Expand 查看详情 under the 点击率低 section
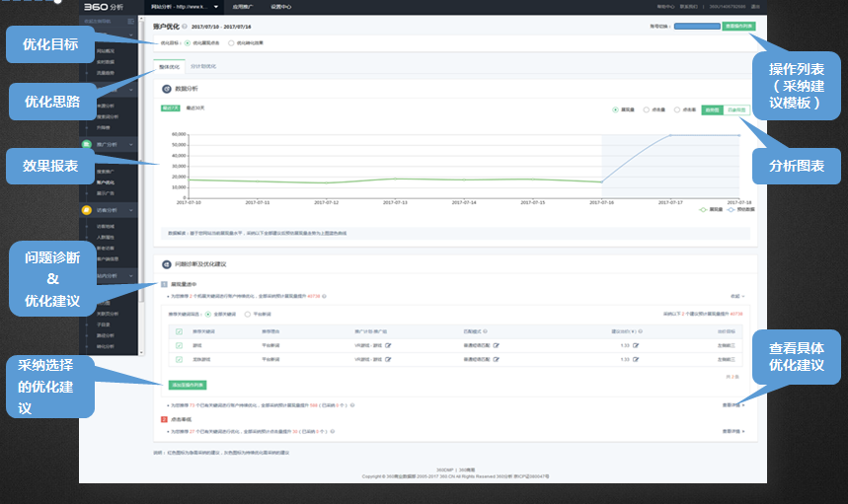The width and height of the screenshot is (848, 504). (733, 431)
